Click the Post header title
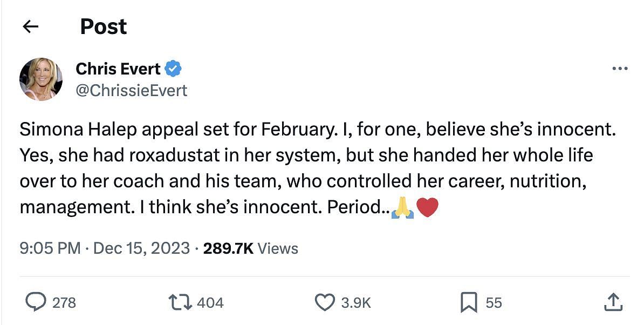This screenshot has width=644, height=325. click(104, 27)
